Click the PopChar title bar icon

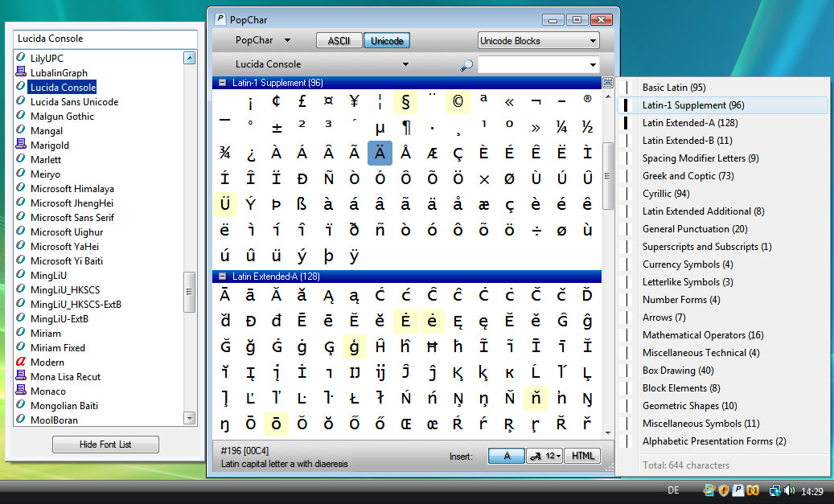[220, 19]
